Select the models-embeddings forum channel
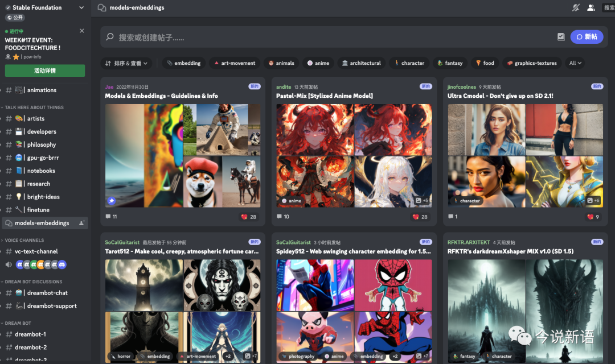This screenshot has width=615, height=364. coord(42,223)
